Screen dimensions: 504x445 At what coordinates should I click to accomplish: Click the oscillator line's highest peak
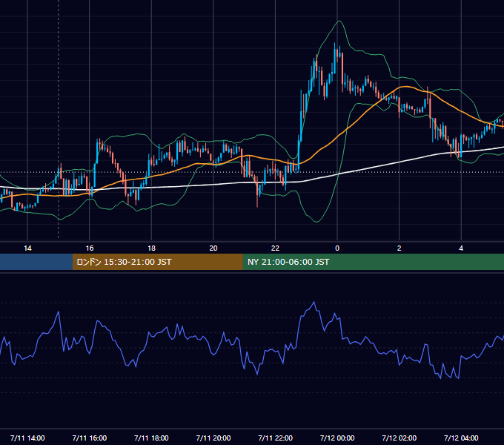point(314,303)
